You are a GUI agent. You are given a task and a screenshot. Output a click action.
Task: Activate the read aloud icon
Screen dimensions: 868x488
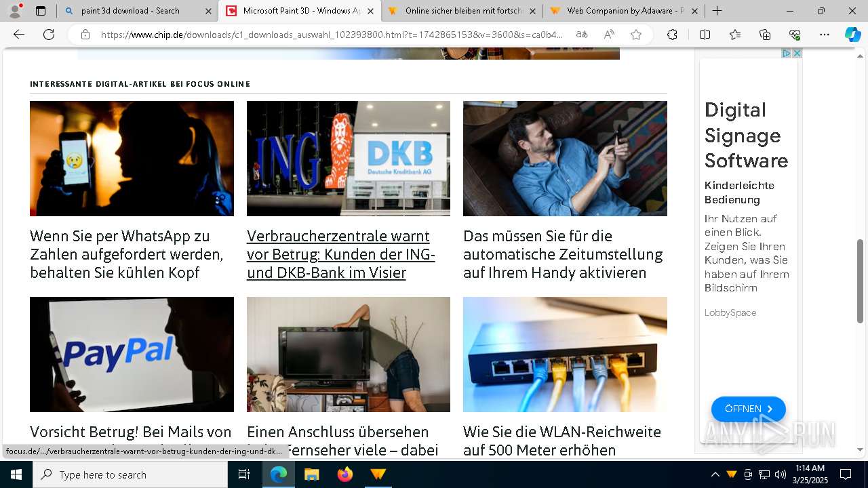pyautogui.click(x=609, y=35)
